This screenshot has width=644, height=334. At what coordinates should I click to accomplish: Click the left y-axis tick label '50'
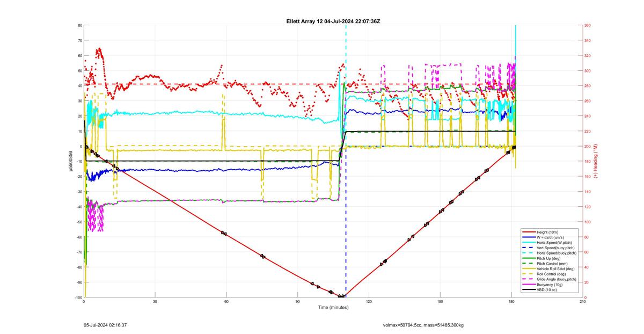pos(79,71)
